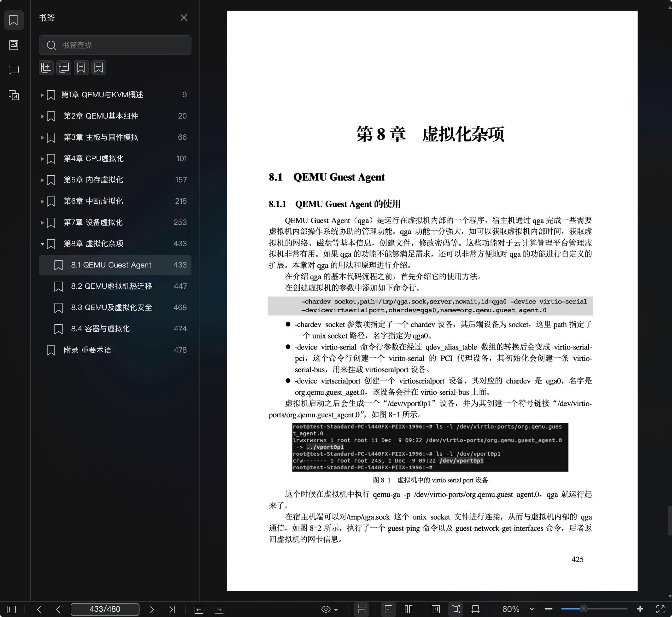Go to bookmark 第7章 设备虚拟化
The height and width of the screenshot is (617, 672).
click(x=115, y=222)
